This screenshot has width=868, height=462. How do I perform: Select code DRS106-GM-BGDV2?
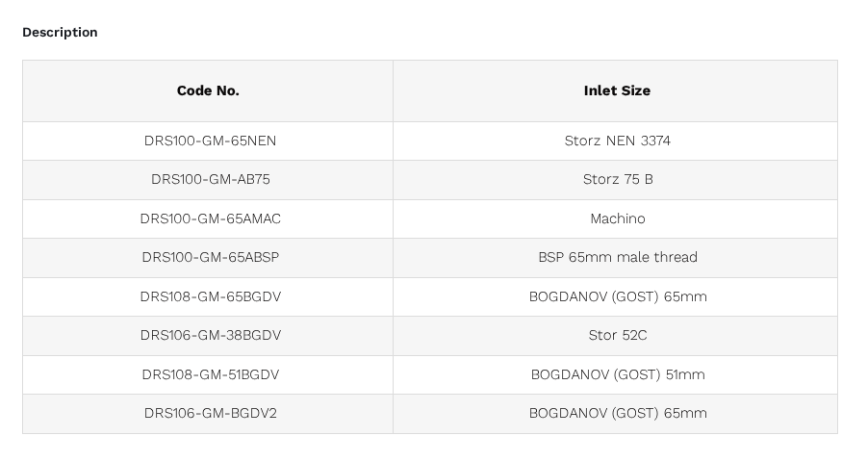click(210, 413)
